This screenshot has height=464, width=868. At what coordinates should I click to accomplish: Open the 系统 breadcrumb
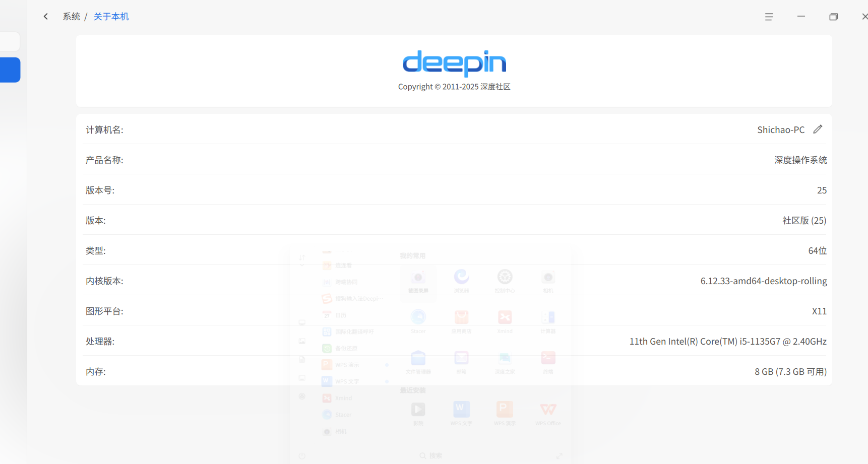pyautogui.click(x=72, y=17)
